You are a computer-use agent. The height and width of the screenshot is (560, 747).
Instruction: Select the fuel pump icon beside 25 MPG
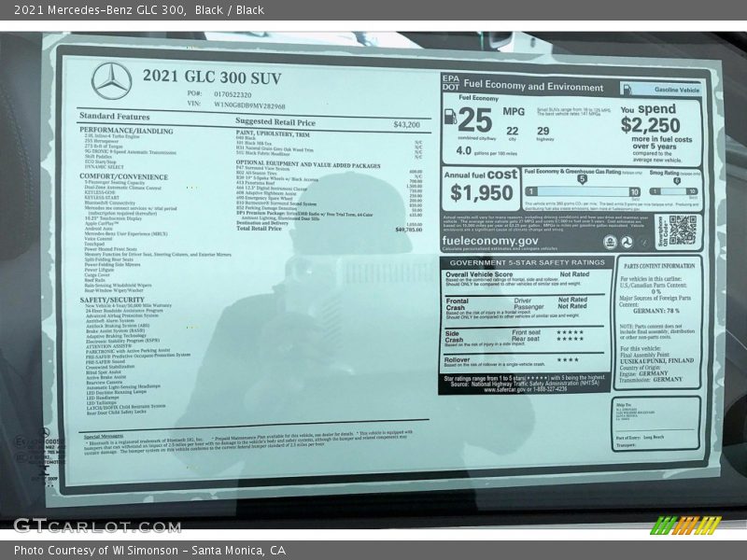[x=448, y=119]
